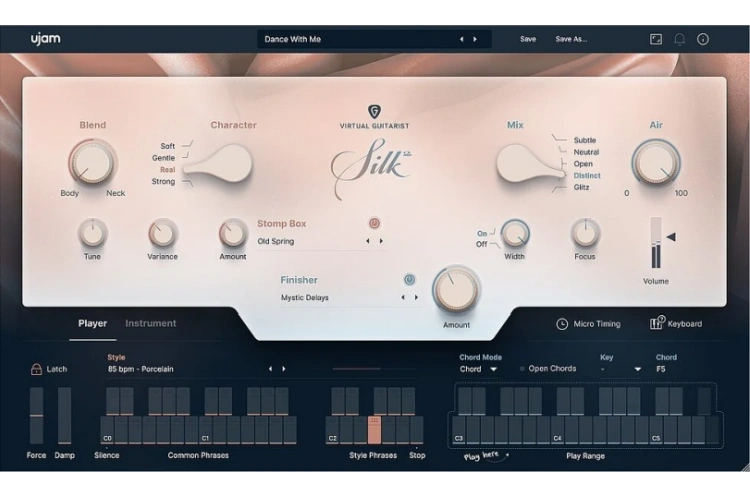Click the Volume slider

(x=656, y=243)
